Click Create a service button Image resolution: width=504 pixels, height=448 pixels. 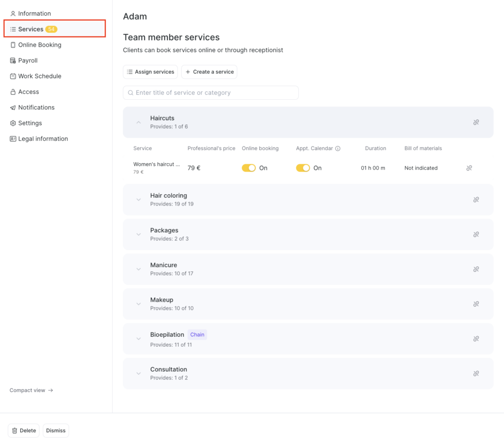pyautogui.click(x=209, y=72)
